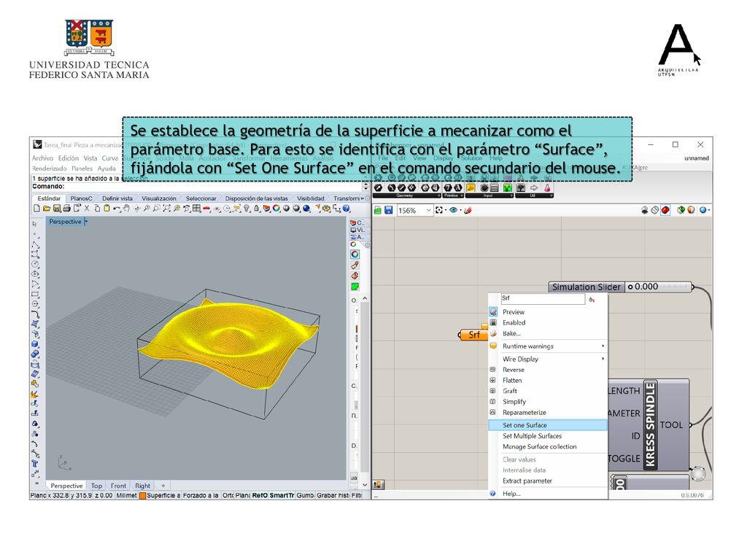Open the 156% zoom dropdown
The image size is (747, 560).
pyautogui.click(x=428, y=210)
